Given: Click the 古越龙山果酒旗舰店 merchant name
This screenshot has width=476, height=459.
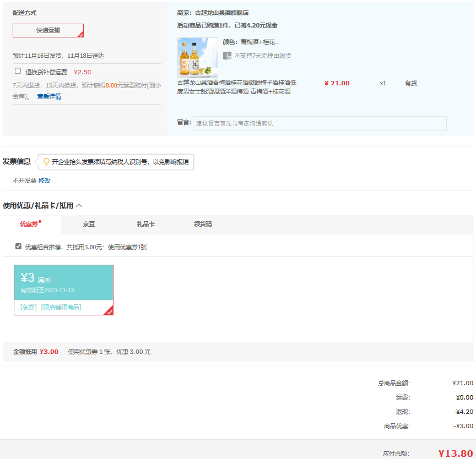Looking at the screenshot, I should 221,13.
